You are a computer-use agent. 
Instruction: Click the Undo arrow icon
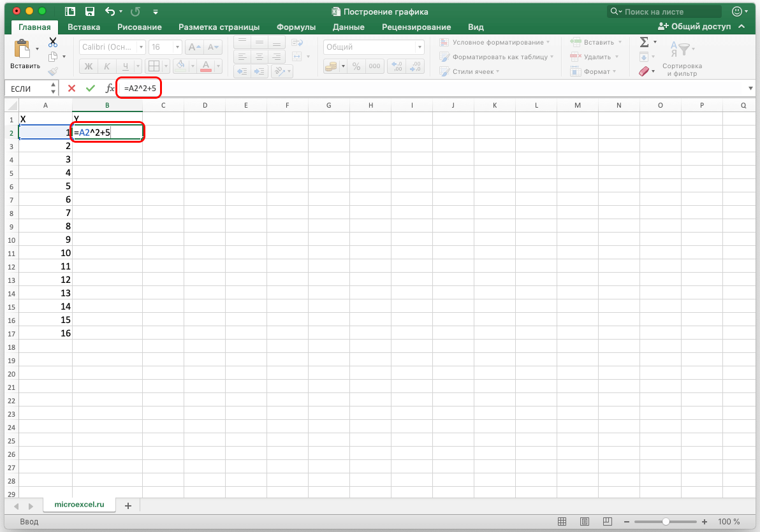[x=110, y=11]
